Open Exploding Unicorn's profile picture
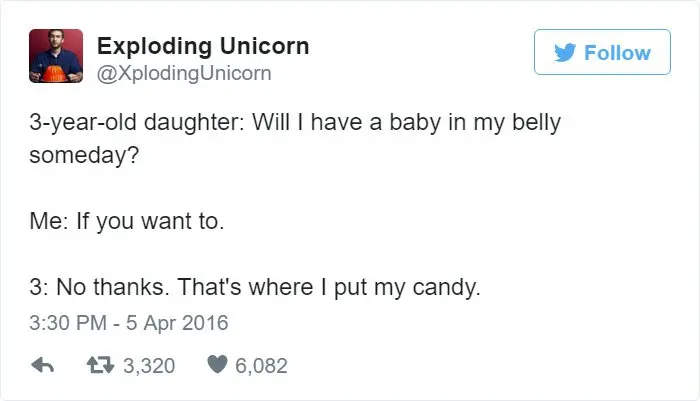This screenshot has width=700, height=401. pyautogui.click(x=55, y=55)
